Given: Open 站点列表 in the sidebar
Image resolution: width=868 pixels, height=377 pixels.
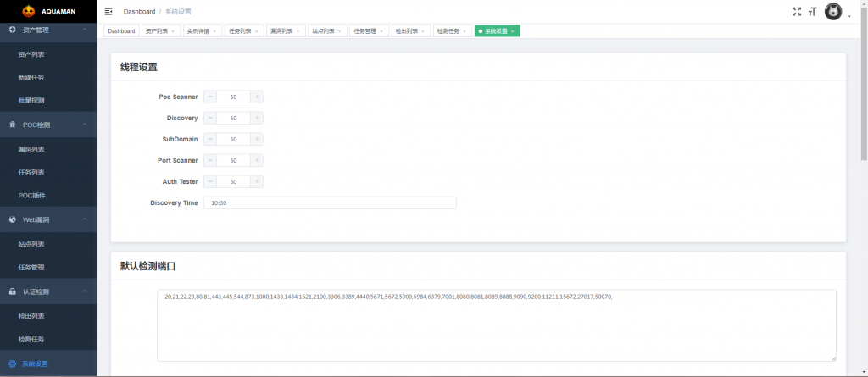Looking at the screenshot, I should click(48, 244).
